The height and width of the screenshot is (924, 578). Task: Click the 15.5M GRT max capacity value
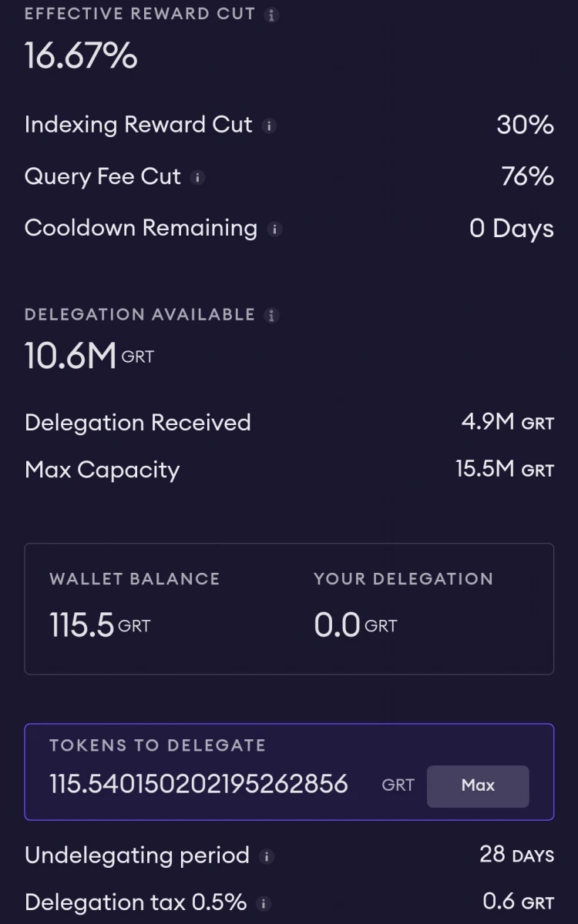(x=505, y=469)
